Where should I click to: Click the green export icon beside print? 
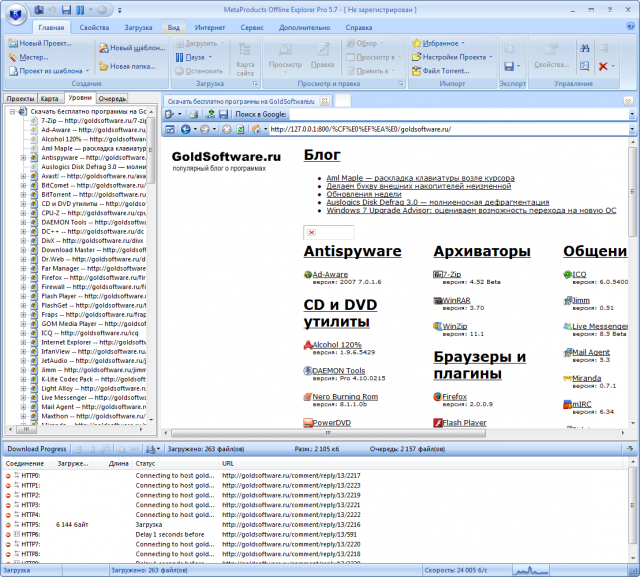point(211,115)
